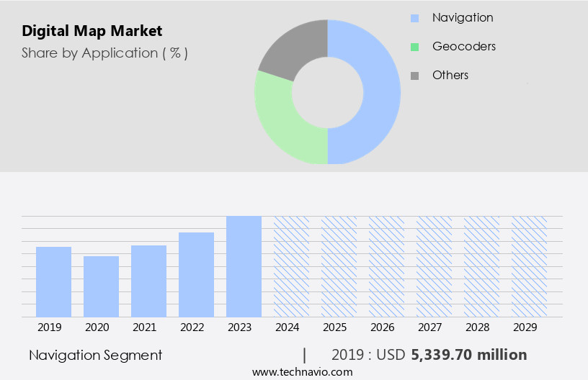Select the Geocoders legend label
Viewport: 588px width, 380px height.
coord(463,46)
